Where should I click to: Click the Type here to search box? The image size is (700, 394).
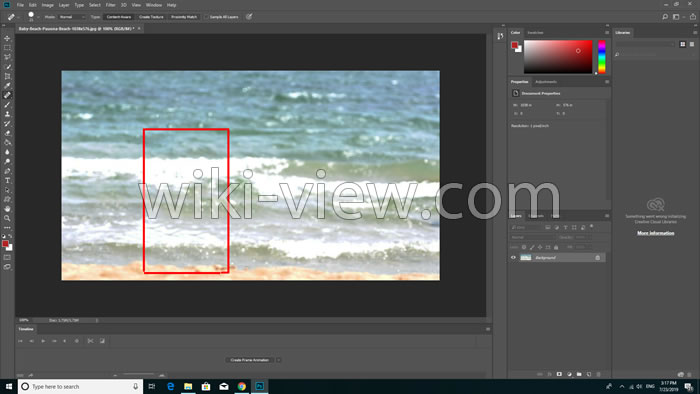[80, 386]
